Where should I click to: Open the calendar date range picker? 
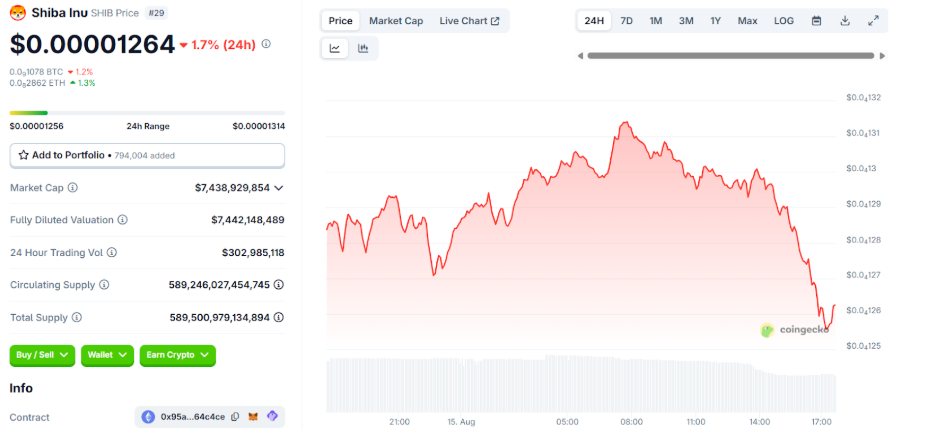click(816, 21)
